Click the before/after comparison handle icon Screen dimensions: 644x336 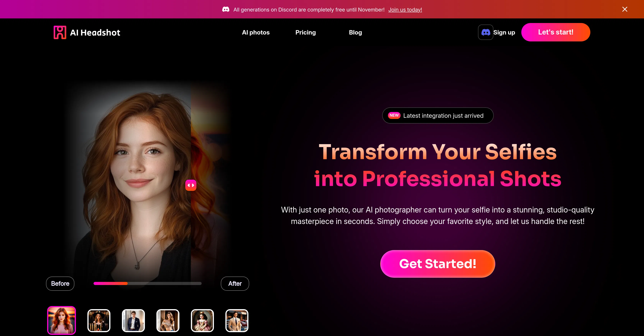pyautogui.click(x=191, y=185)
